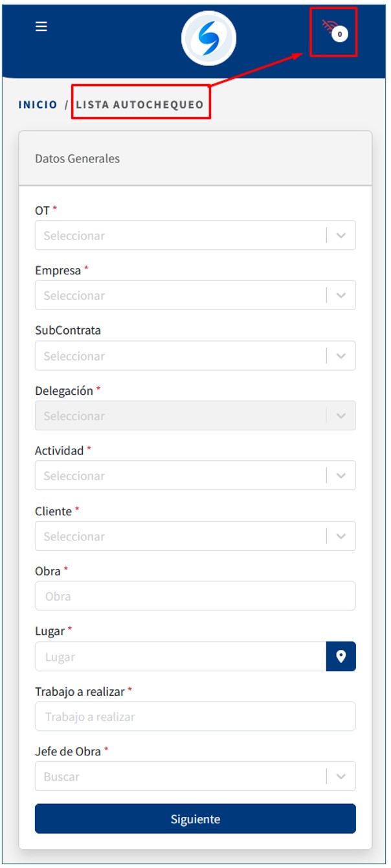Expand the OT dropdown
The height and width of the screenshot is (868, 391).
click(x=181, y=236)
